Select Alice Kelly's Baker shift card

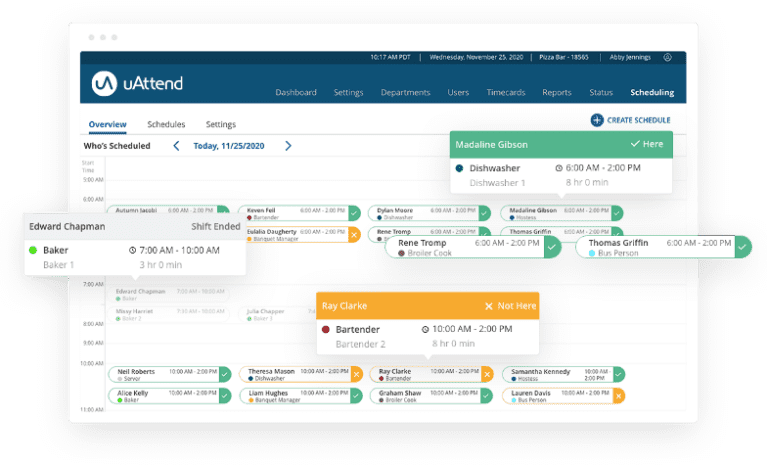click(x=162, y=396)
